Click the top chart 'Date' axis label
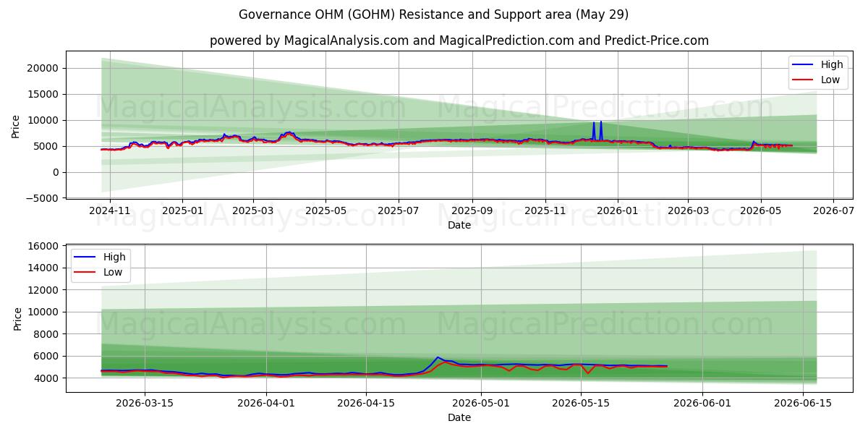This screenshot has width=868, height=434. point(459,225)
